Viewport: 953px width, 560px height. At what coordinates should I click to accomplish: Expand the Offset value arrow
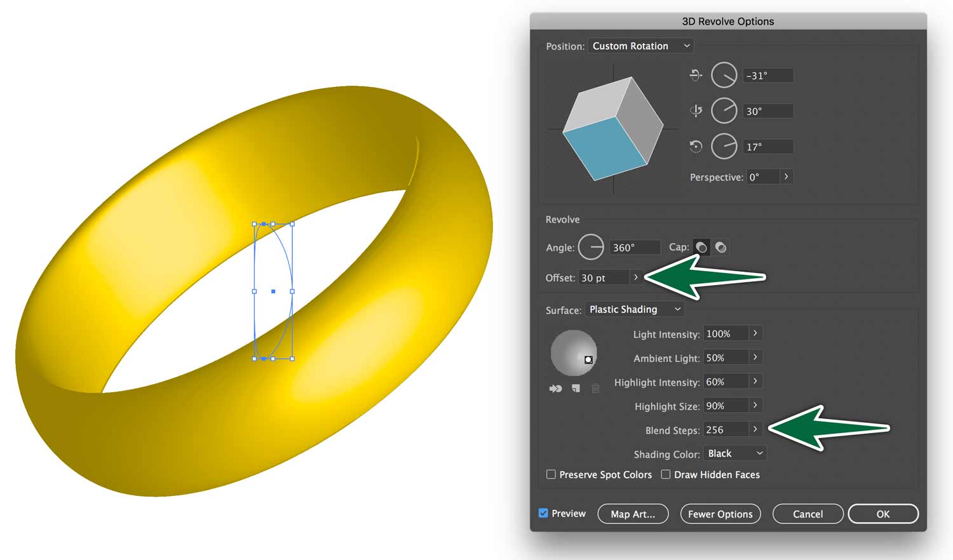(x=635, y=277)
